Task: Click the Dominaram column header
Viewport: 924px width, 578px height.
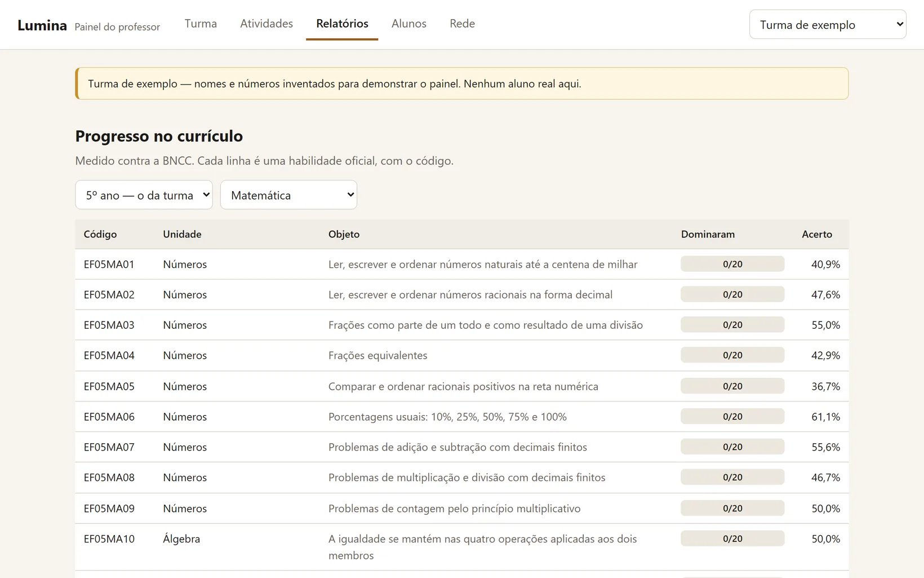Action: 708,234
